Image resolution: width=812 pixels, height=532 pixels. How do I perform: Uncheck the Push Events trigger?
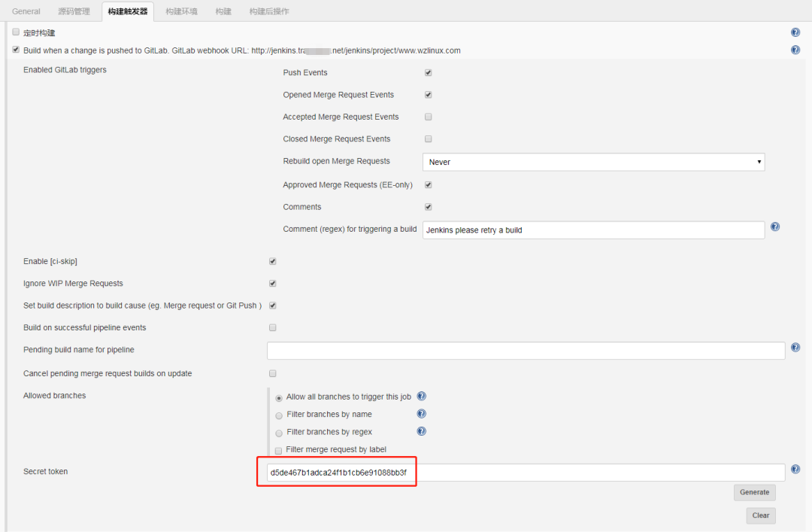pos(429,72)
